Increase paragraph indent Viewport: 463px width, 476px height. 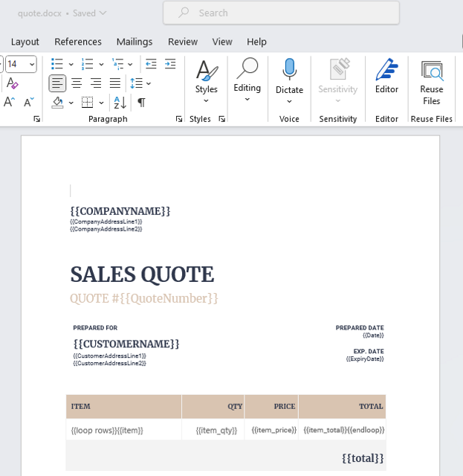click(170, 64)
